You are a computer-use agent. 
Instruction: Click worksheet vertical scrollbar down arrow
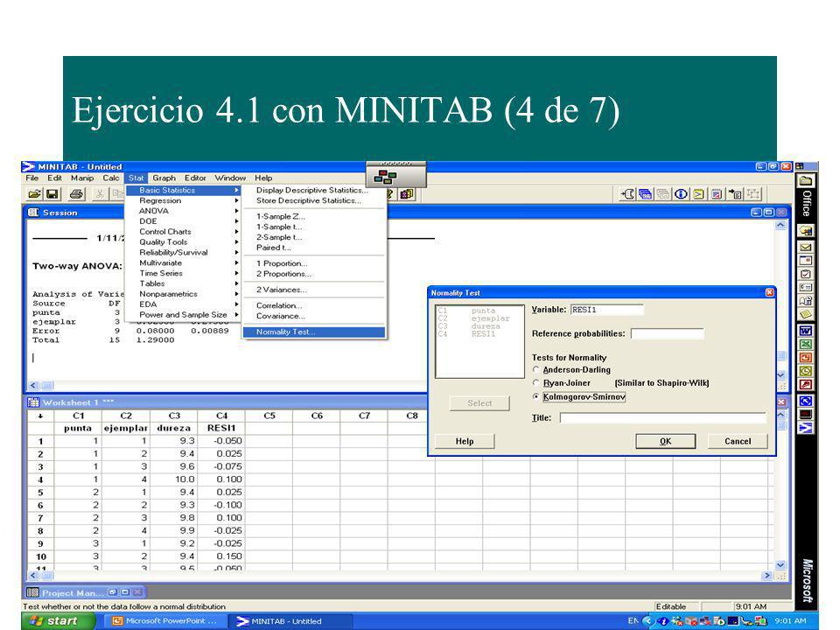coord(780,564)
